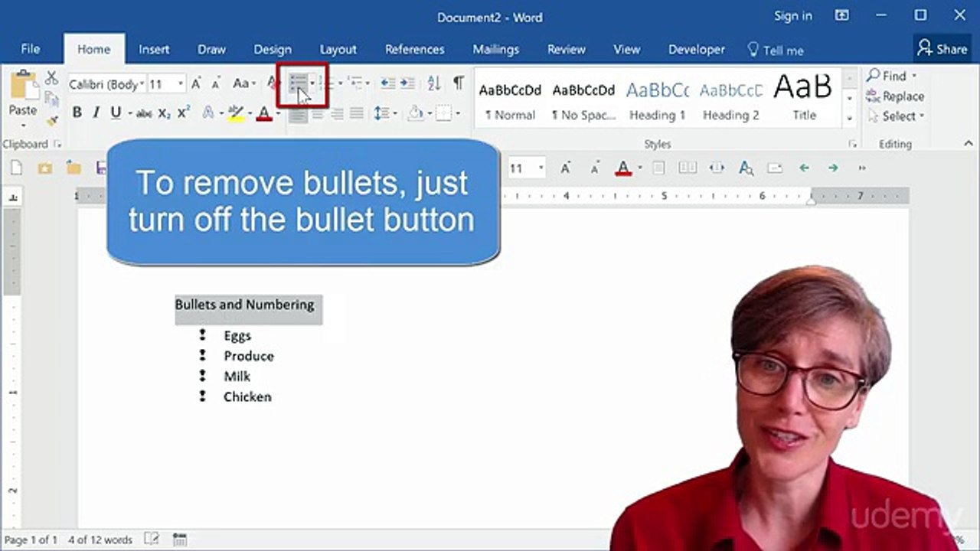The image size is (980, 551).
Task: Toggle numbered list formatting
Action: click(326, 83)
